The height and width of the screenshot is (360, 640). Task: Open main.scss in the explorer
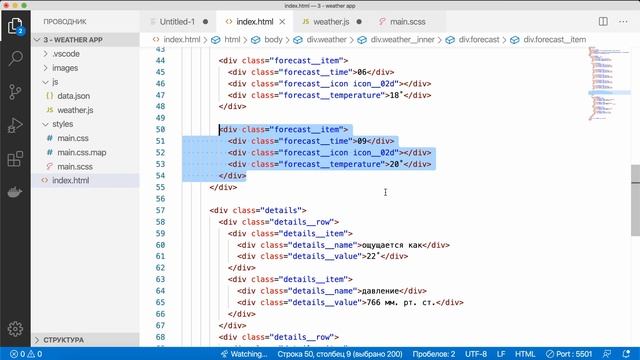pos(85,167)
